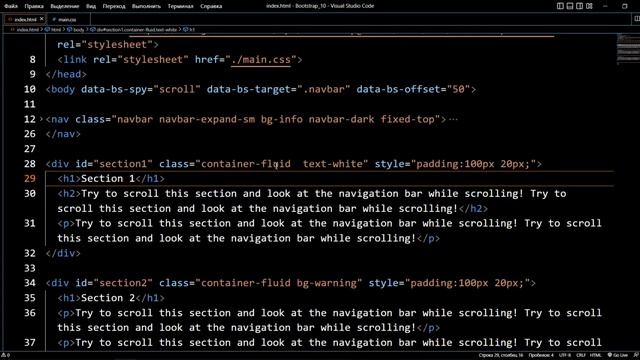Click the "section1" id value on line 28
The height and width of the screenshot is (360, 640).
[123, 164]
